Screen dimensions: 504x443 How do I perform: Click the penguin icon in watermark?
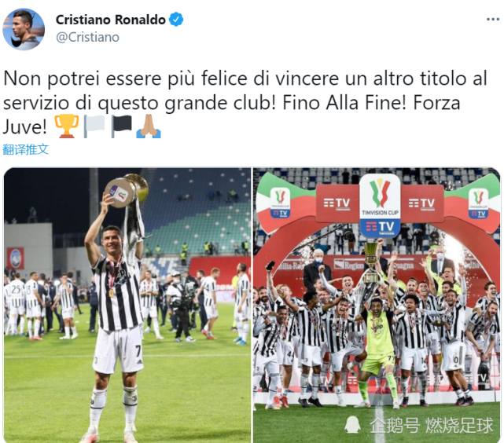point(352,426)
